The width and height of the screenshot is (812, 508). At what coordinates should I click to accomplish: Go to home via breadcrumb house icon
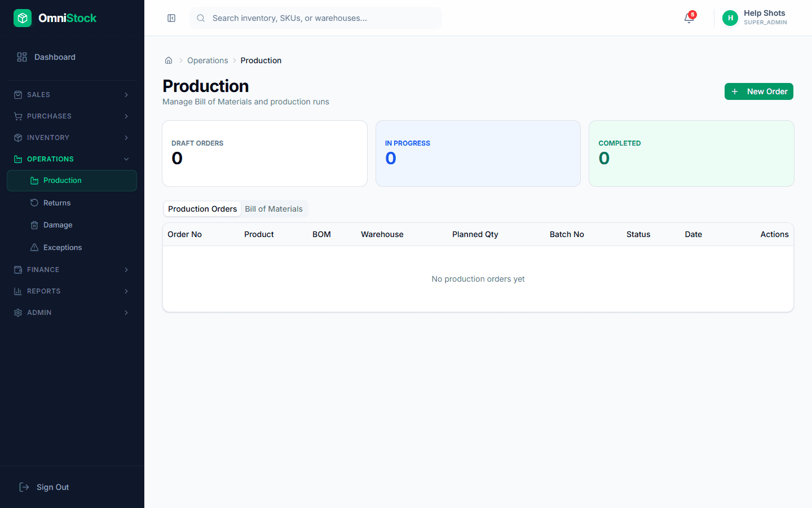pos(169,60)
